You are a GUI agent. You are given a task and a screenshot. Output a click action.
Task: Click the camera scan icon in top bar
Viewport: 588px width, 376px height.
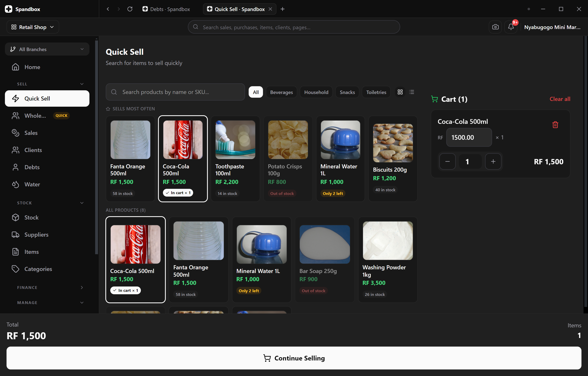click(x=495, y=27)
